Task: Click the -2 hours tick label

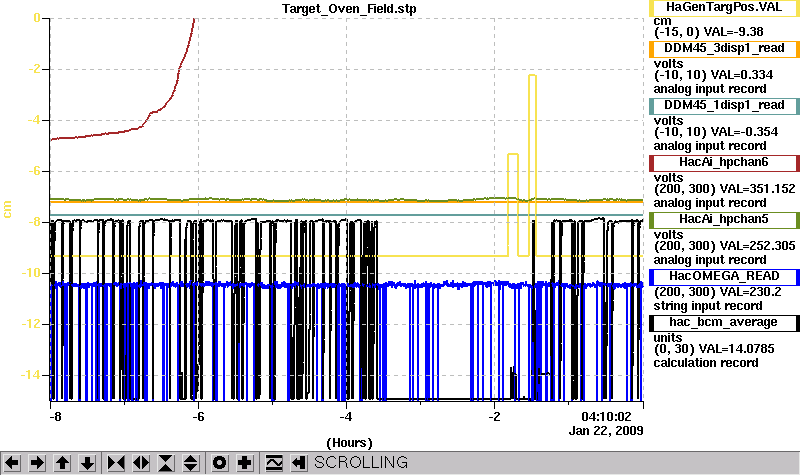Action: (494, 416)
